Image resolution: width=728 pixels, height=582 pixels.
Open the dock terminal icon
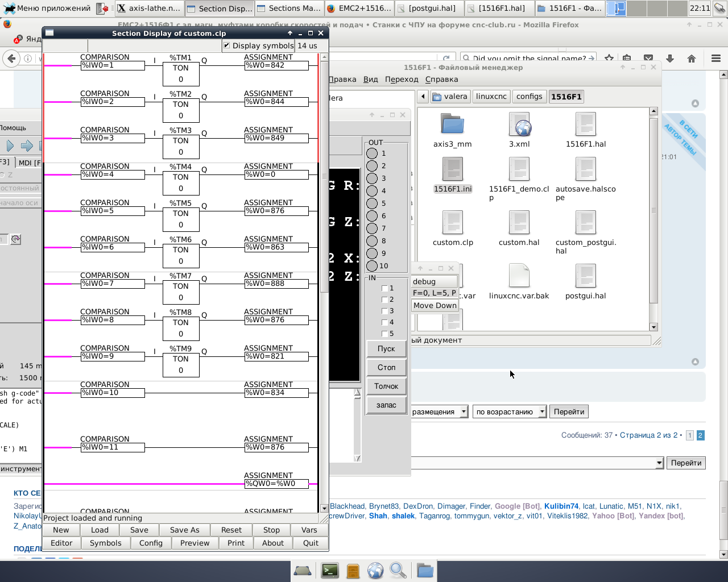coord(330,570)
